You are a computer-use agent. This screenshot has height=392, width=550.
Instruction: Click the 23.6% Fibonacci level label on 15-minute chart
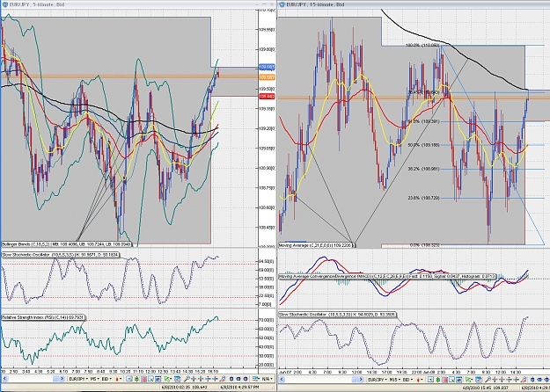pyautogui.click(x=424, y=198)
